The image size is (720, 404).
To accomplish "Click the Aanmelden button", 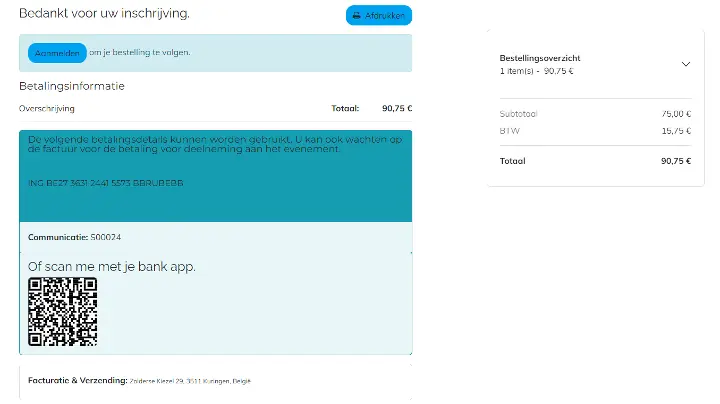I will tap(57, 53).
